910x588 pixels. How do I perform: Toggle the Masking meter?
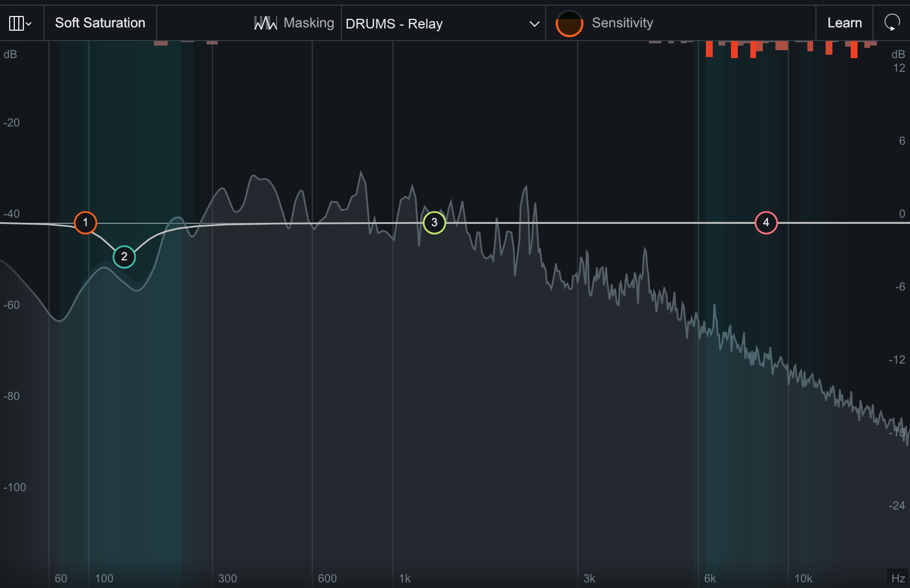point(294,23)
